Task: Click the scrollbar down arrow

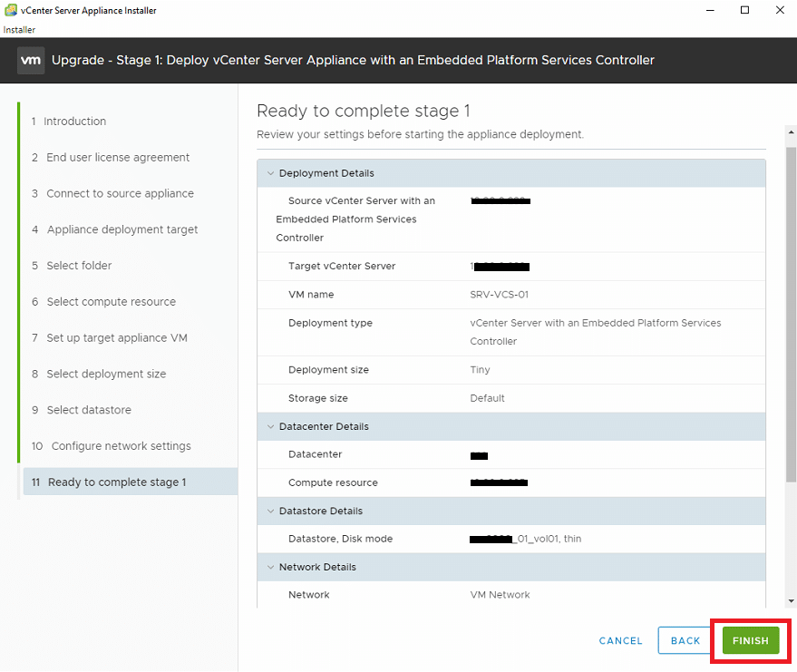Action: click(x=791, y=601)
